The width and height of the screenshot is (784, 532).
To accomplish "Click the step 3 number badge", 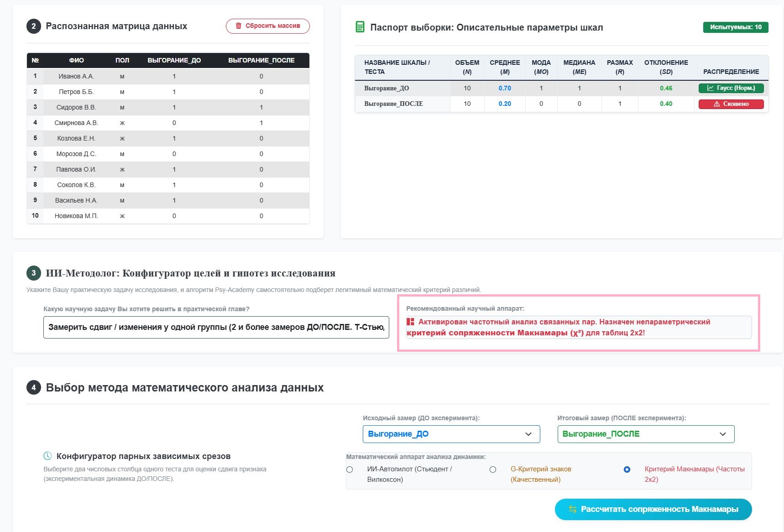I will point(33,273).
